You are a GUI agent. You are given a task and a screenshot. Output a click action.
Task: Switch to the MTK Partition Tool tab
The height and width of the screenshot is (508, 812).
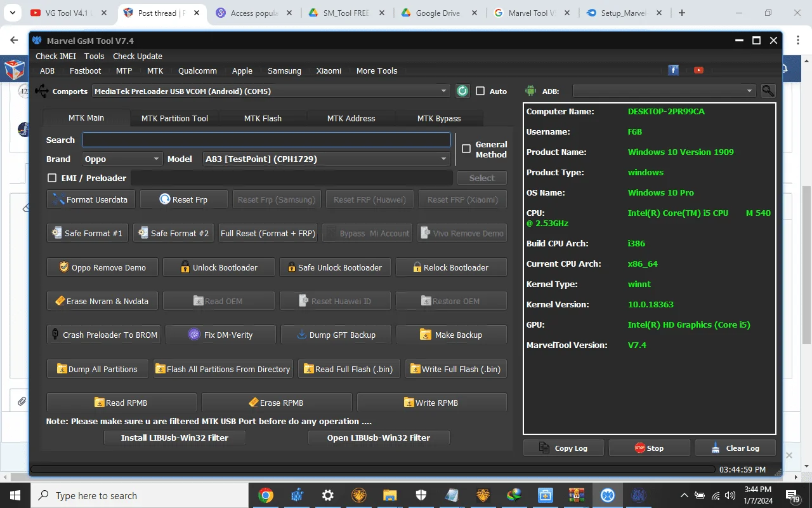174,118
